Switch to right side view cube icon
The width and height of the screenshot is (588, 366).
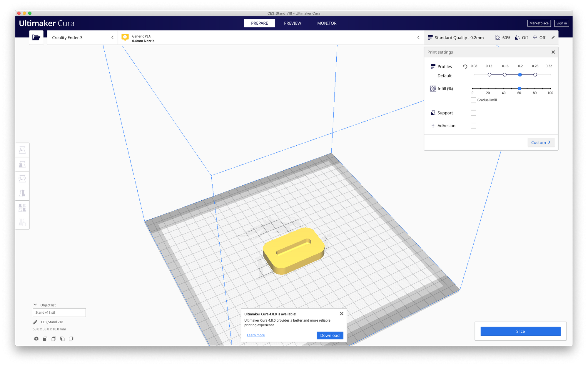click(71, 339)
